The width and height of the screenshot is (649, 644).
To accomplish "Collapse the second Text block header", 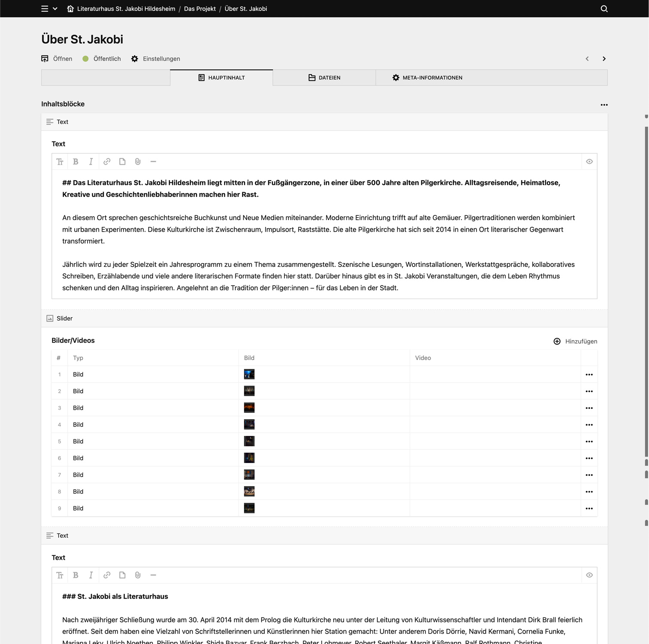I will [x=324, y=535].
